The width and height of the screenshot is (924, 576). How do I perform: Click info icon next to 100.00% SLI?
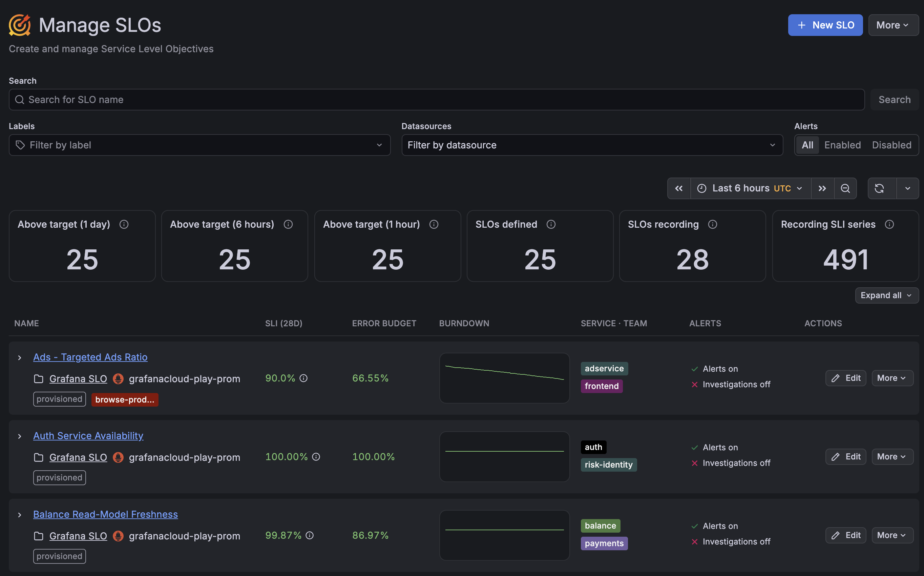coord(316,456)
